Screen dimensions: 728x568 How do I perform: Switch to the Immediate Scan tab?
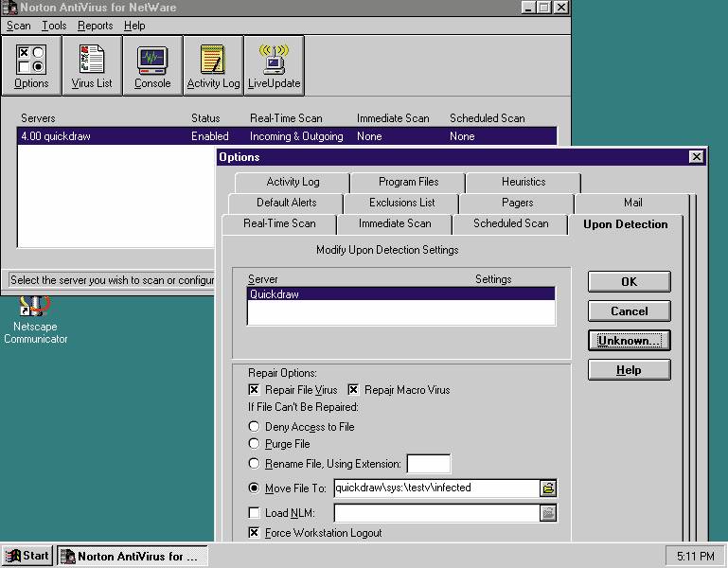pos(395,223)
